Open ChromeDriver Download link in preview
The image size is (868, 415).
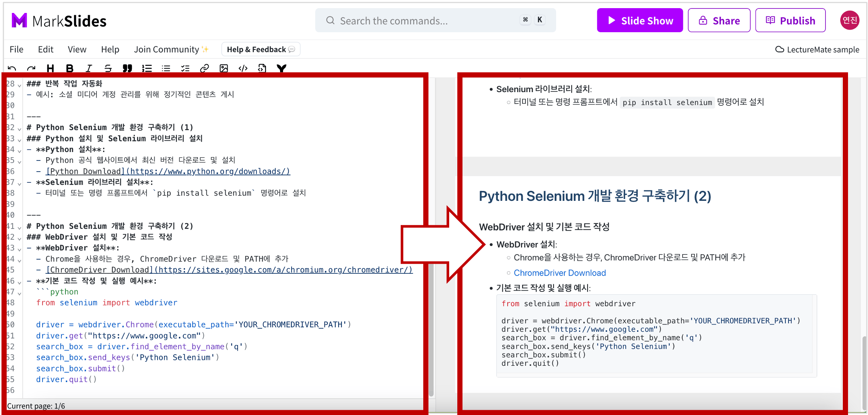click(559, 273)
